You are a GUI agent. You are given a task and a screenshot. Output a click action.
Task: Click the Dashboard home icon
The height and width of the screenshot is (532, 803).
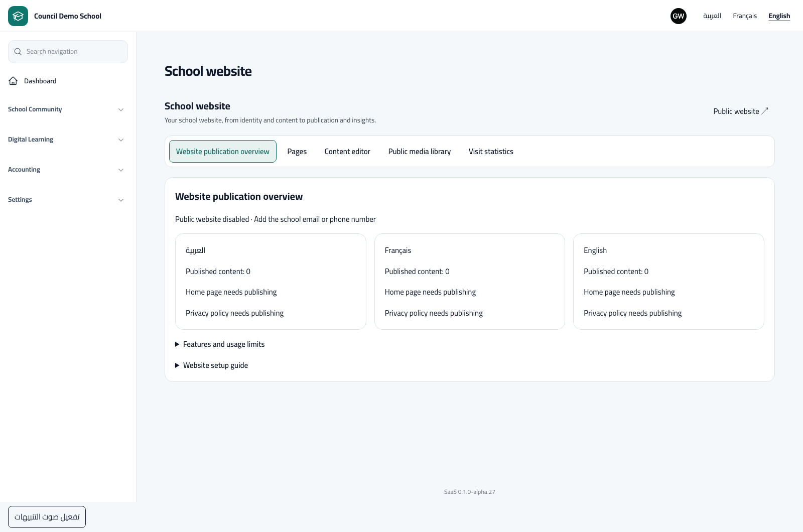pyautogui.click(x=13, y=81)
